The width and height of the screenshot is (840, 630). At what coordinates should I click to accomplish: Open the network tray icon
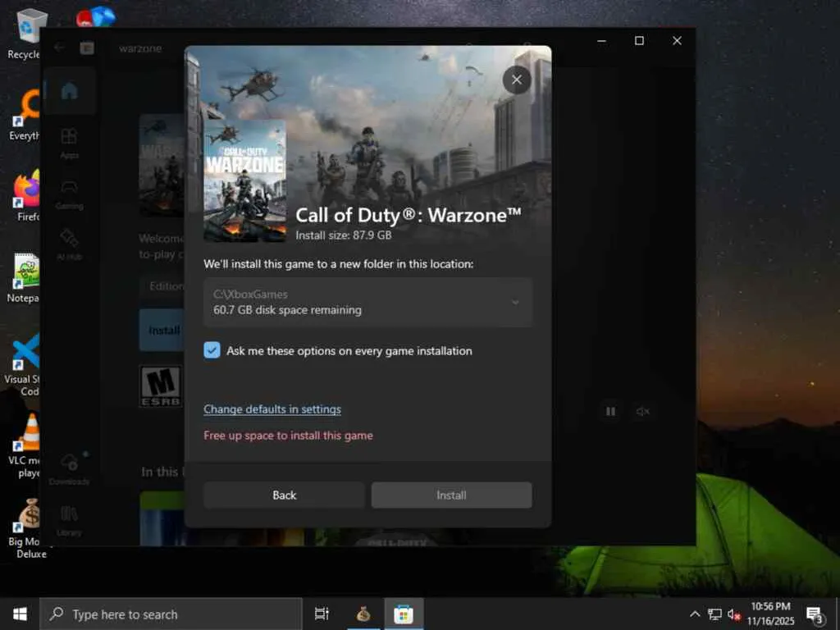[x=714, y=614]
